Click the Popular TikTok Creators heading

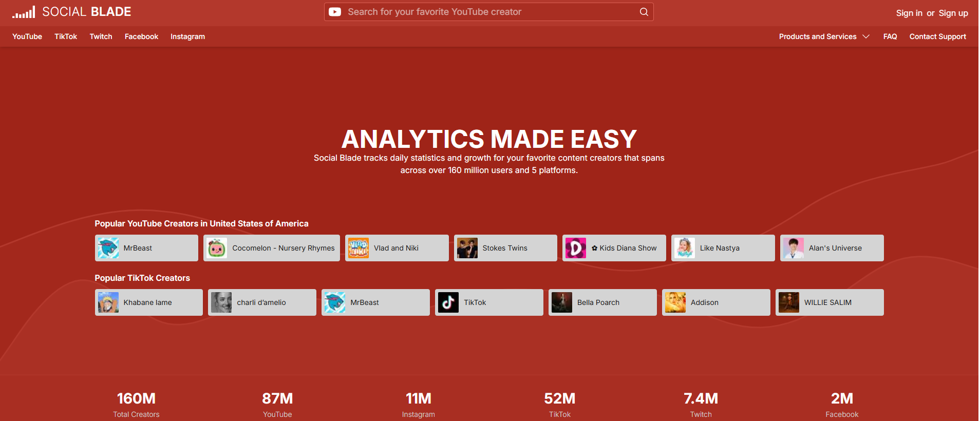pos(142,278)
